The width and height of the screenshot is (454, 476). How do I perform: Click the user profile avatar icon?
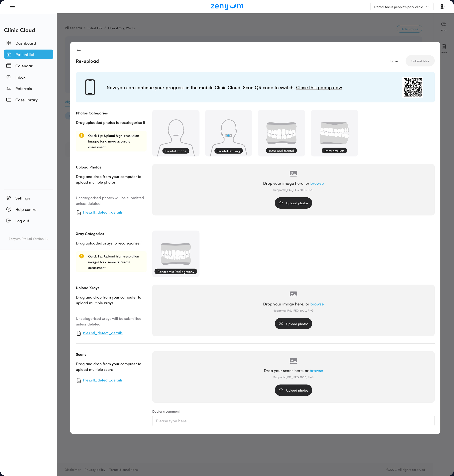click(x=442, y=7)
